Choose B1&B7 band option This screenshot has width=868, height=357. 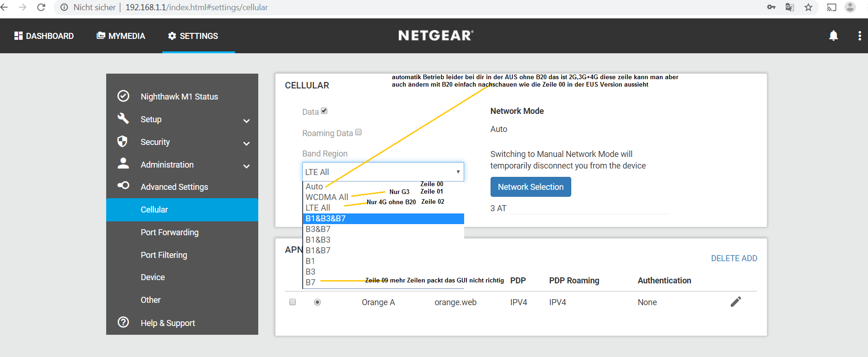[383, 251]
